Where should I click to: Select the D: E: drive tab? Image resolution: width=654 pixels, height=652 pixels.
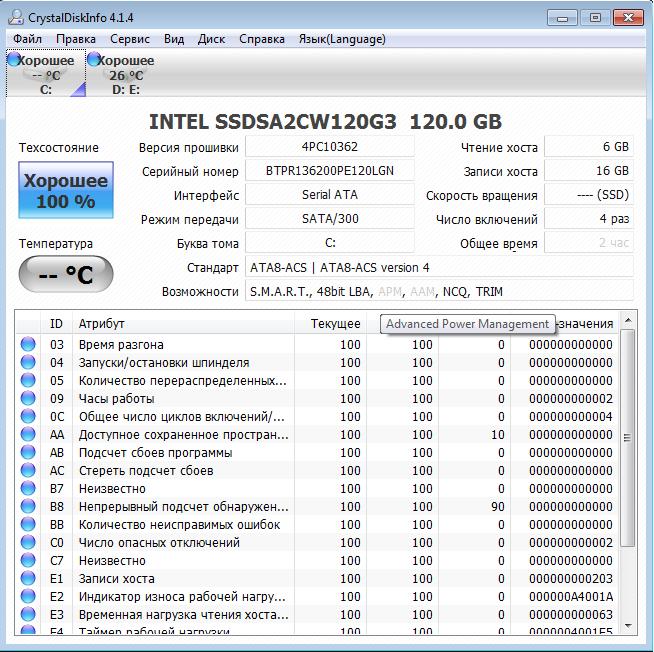pos(125,73)
